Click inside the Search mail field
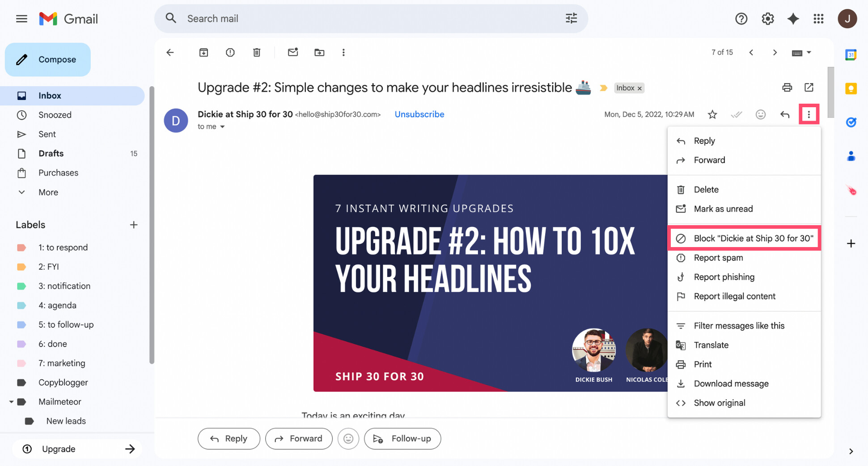The height and width of the screenshot is (466, 868). coord(313,18)
